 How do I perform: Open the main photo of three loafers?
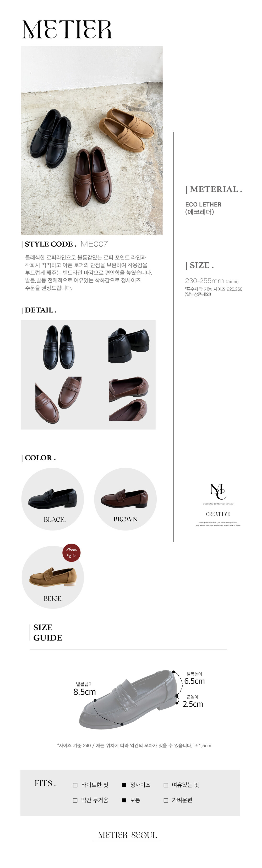[91, 140]
